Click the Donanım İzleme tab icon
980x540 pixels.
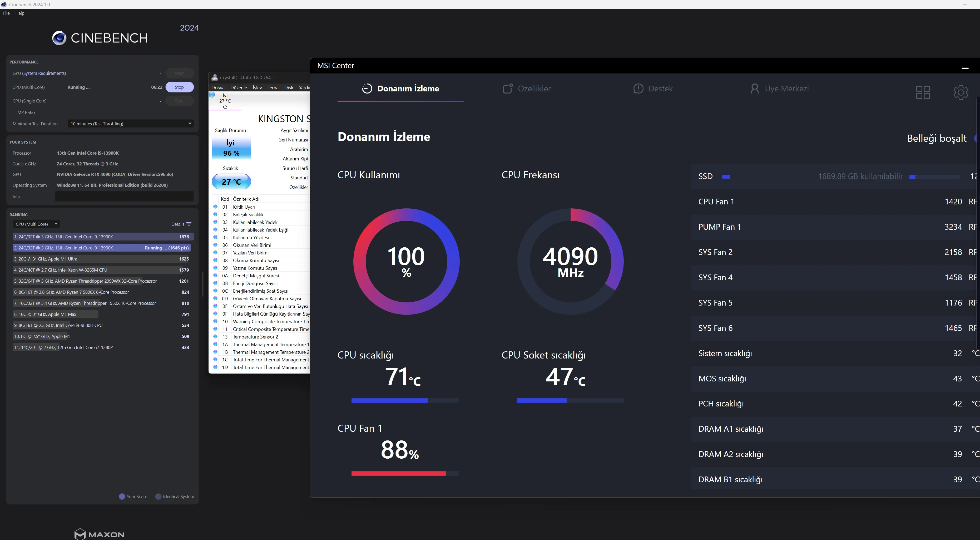(x=367, y=89)
